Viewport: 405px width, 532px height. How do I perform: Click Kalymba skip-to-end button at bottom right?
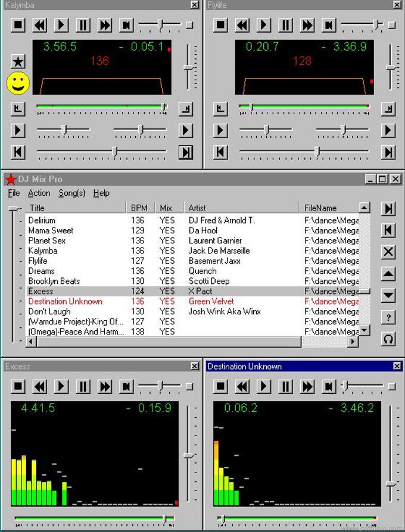pos(186,152)
